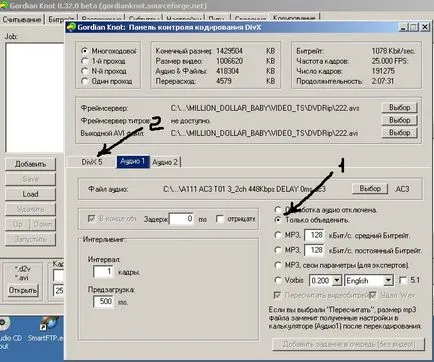Viewport: 434px width, 362px height.
Task: Select Один проход encoding mode
Action: 85,81
